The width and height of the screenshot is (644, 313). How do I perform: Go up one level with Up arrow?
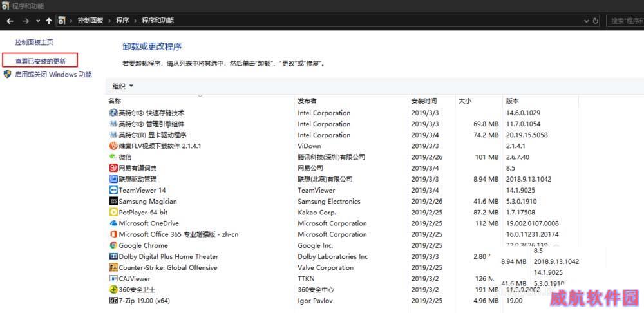(x=49, y=21)
